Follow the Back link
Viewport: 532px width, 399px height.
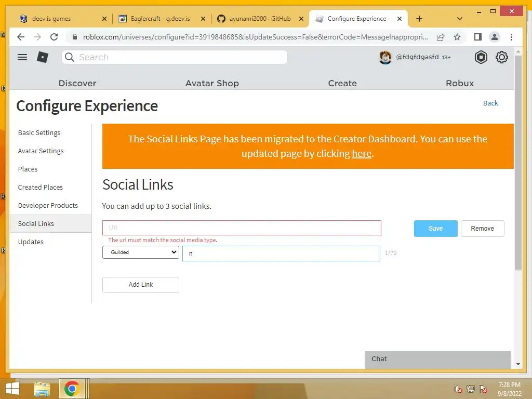(490, 103)
